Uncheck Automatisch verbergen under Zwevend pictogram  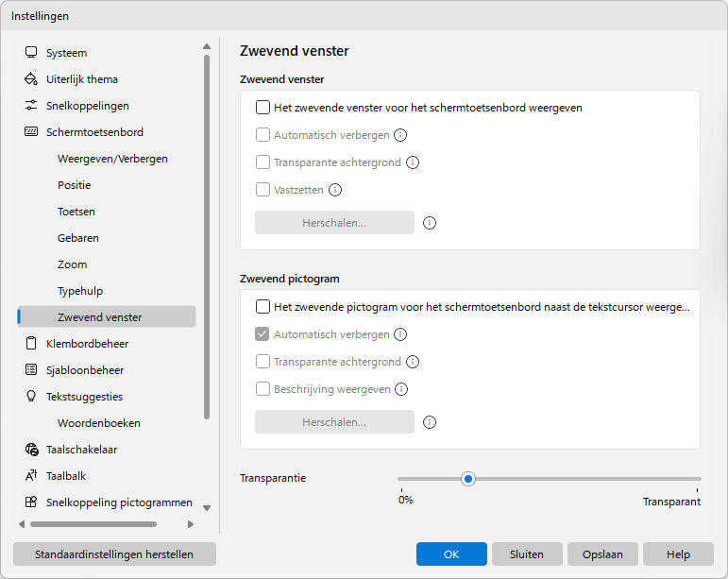pyautogui.click(x=262, y=334)
